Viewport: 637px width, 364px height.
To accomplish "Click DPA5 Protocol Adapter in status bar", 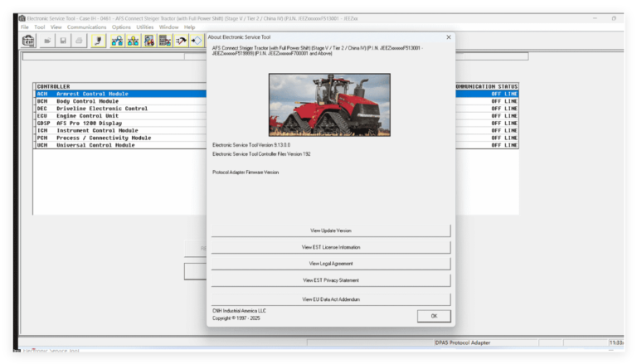I will coord(462,343).
